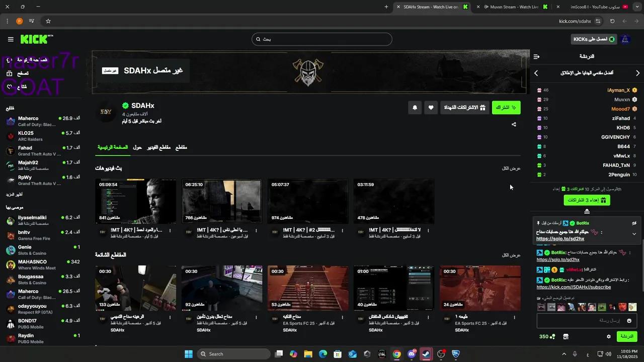Click the green الدردشة chat send button
Image resolution: width=644 pixels, height=362 pixels.
tap(627, 336)
